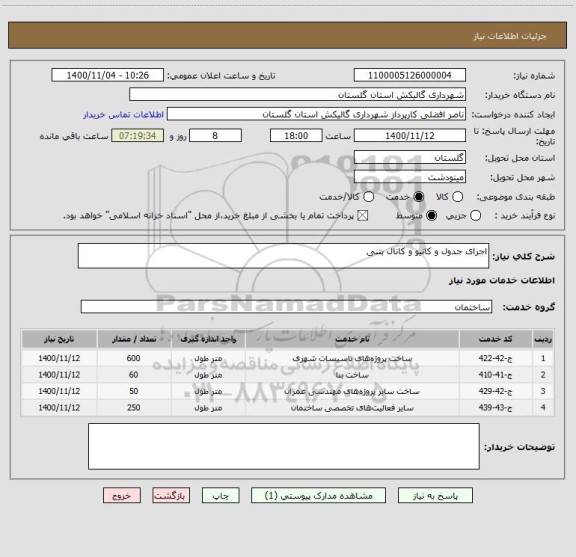
Task: Click the deadline date field 1400/11/12
Action: [410, 136]
